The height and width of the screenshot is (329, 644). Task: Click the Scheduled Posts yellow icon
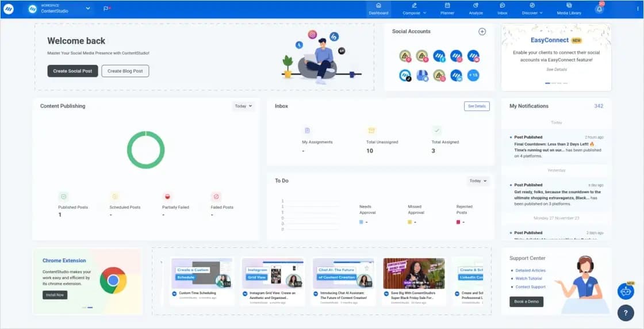[114, 196]
